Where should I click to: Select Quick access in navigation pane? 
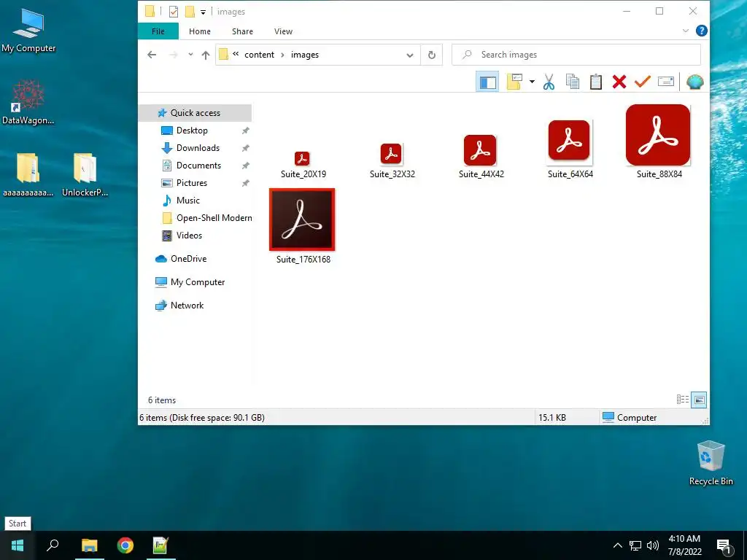point(196,113)
